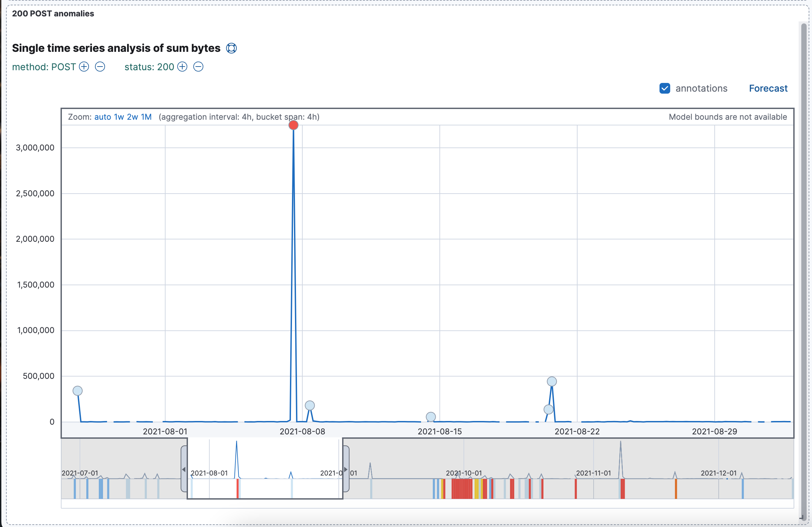The height and width of the screenshot is (527, 812).
Task: Click the 2021-12-01 label in the context chart
Action: [x=718, y=473]
